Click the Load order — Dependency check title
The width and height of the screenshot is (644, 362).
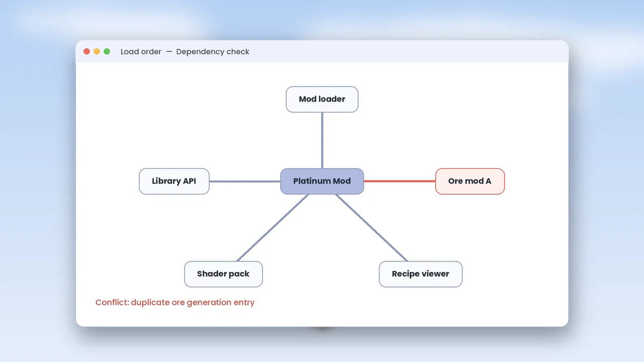[185, 52]
